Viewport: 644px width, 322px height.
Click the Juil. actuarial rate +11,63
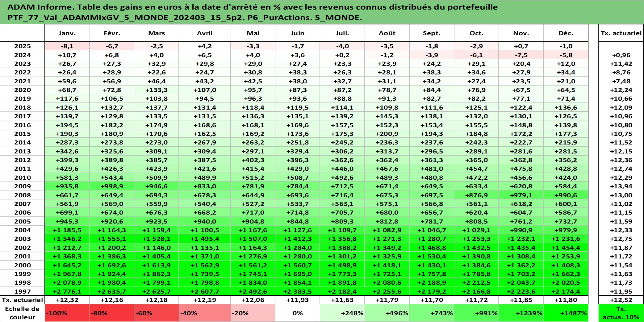(x=342, y=300)
